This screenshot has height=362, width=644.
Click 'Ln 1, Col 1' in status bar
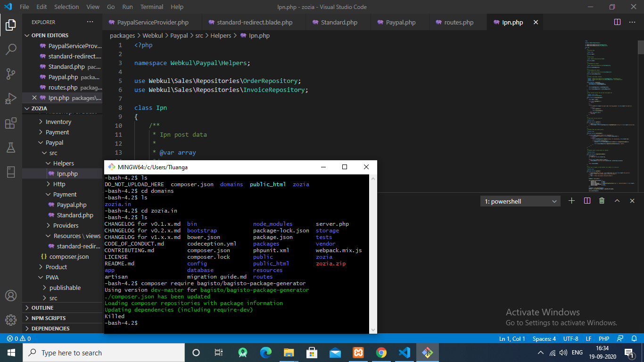pyautogui.click(x=512, y=338)
